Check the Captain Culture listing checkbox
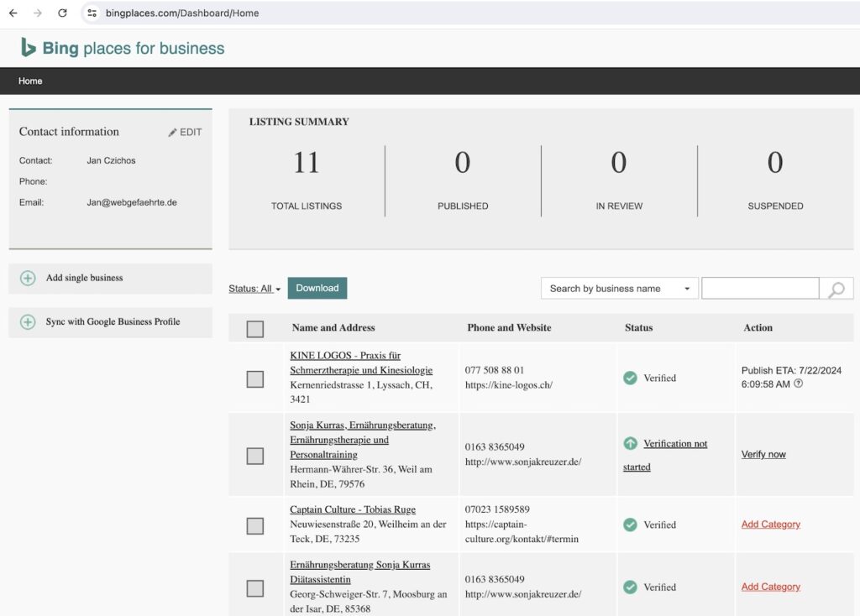The height and width of the screenshot is (616, 860). tap(255, 525)
